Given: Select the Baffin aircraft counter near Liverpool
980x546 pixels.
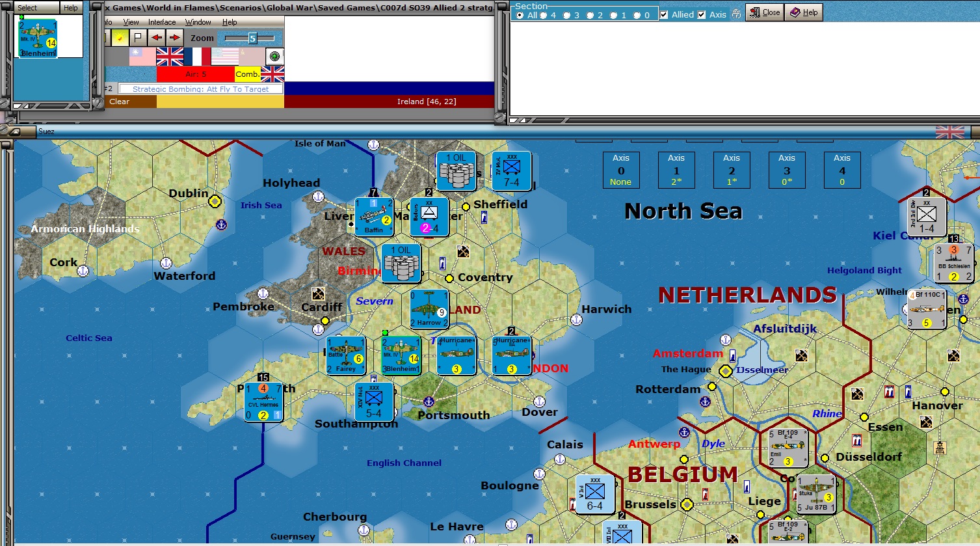Looking at the screenshot, I should coord(374,217).
